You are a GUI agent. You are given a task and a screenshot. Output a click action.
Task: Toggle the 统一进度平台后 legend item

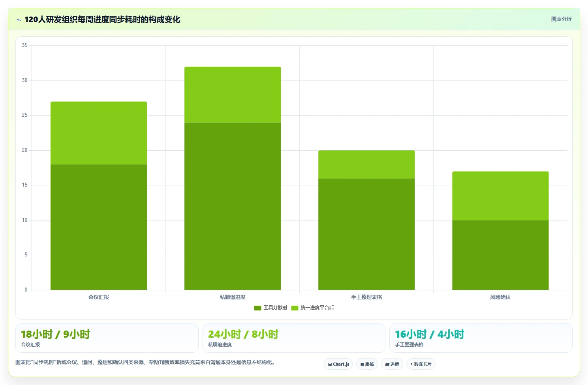point(312,308)
